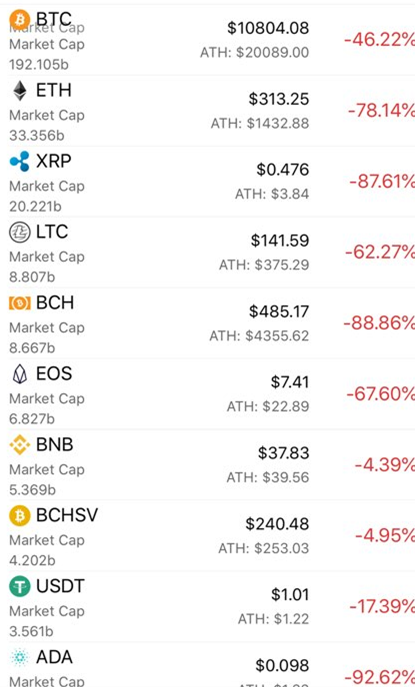Tap the EOS logo icon

point(20,374)
